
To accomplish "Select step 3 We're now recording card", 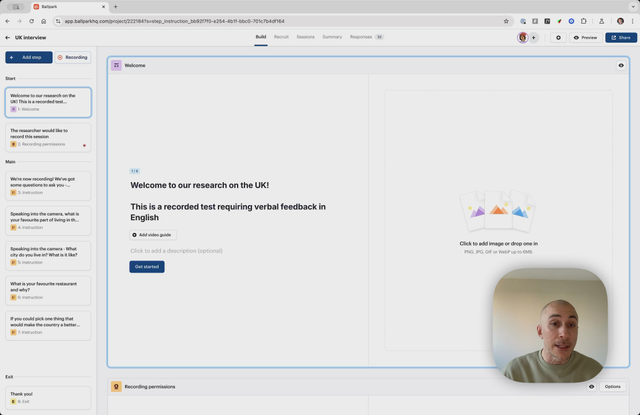I will click(48, 186).
